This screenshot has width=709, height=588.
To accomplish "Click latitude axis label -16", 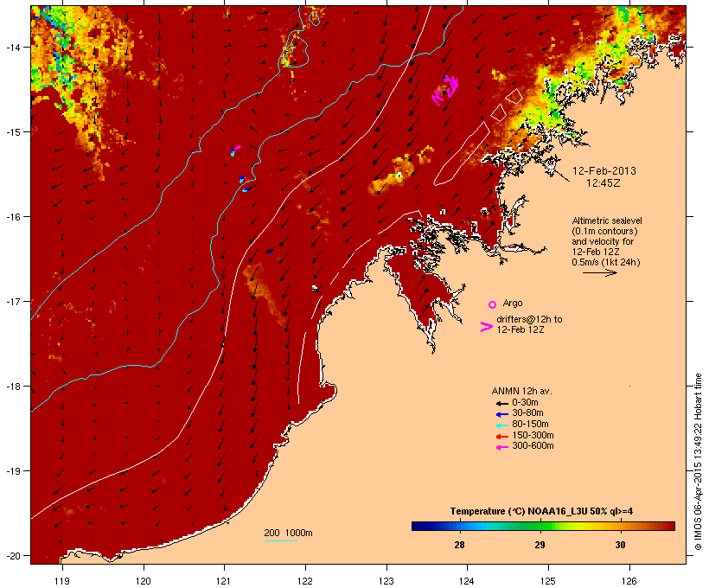I will (x=12, y=217).
